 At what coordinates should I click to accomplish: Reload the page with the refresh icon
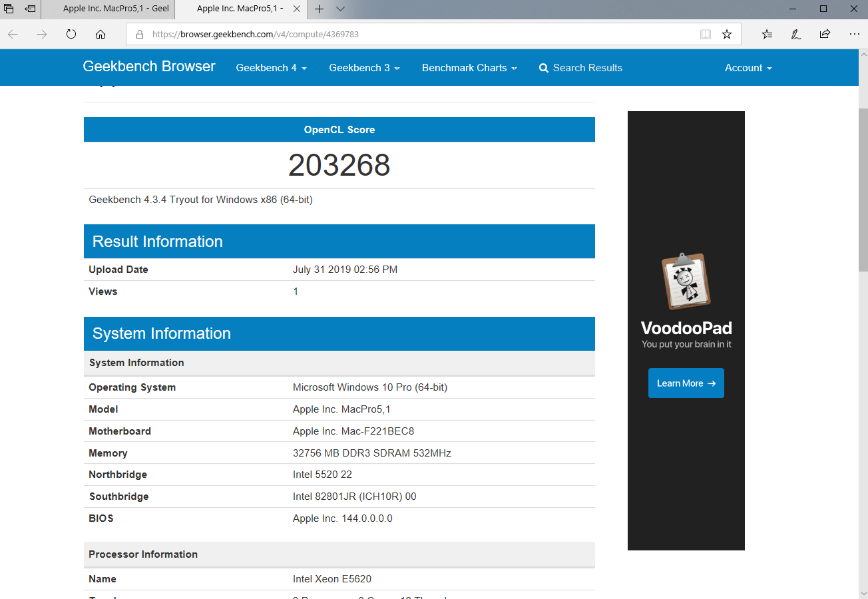(71, 34)
